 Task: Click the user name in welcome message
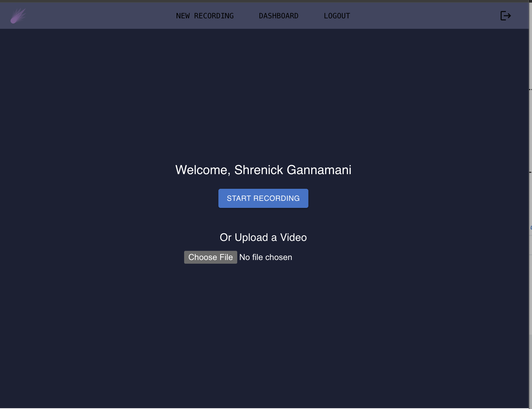[293, 170]
